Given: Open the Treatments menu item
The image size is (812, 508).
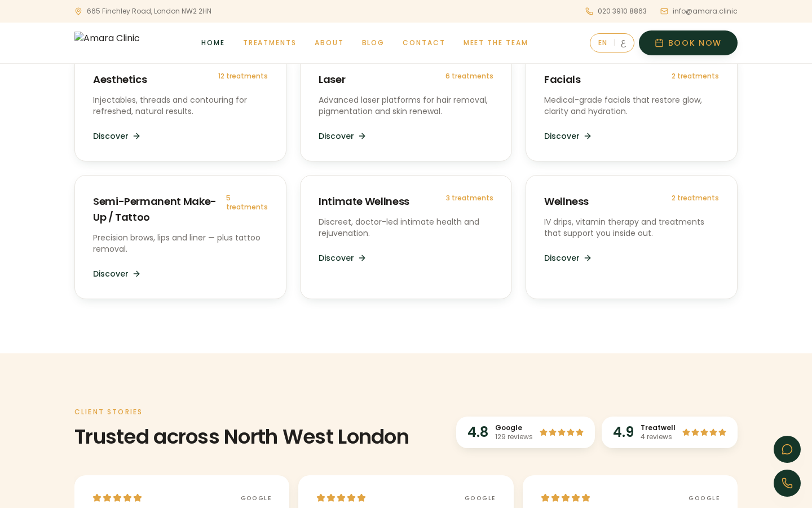Looking at the screenshot, I should [270, 43].
